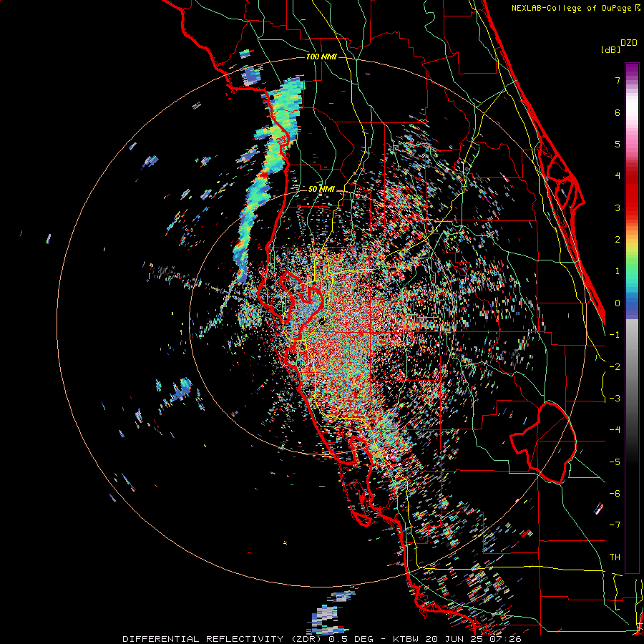Screen dimensions: 644x644
Task: Click the -5 dB tick on color scale
Action: click(x=615, y=462)
